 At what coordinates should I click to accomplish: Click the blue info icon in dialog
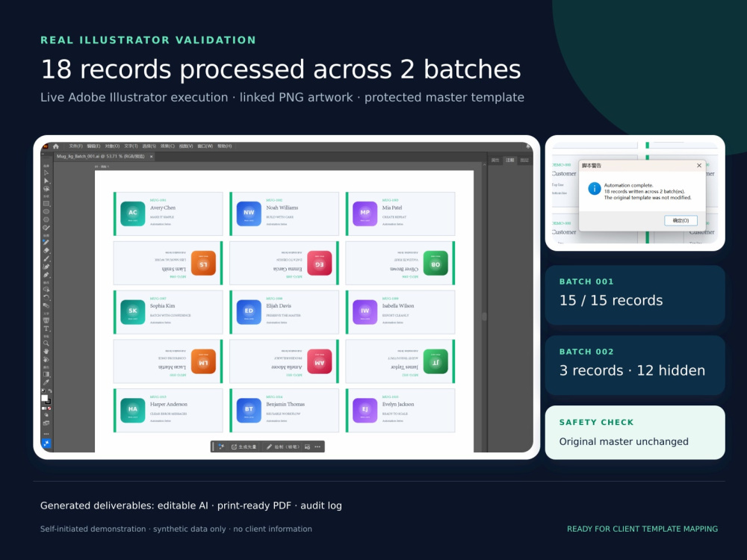tap(594, 189)
